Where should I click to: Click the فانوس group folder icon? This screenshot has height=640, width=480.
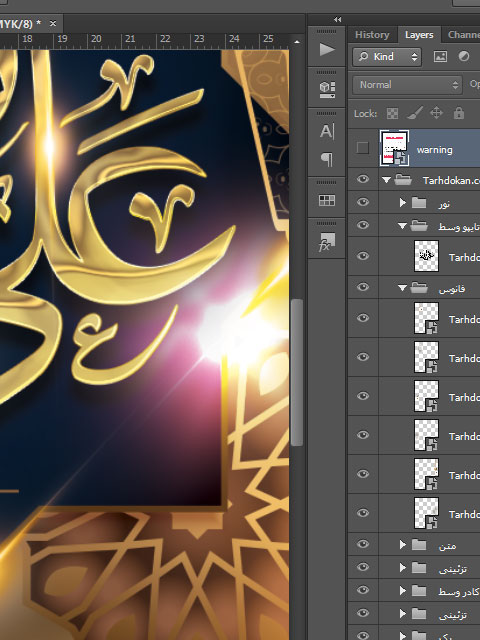[x=419, y=287]
